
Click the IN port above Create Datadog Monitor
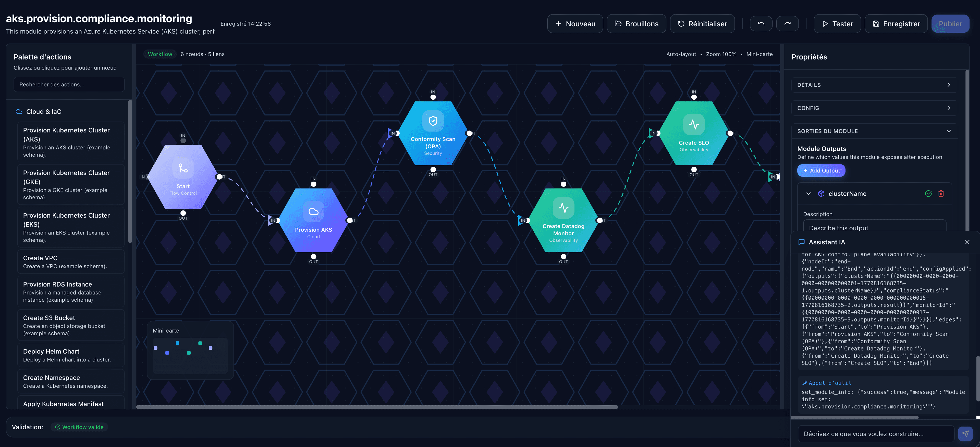coord(563,184)
